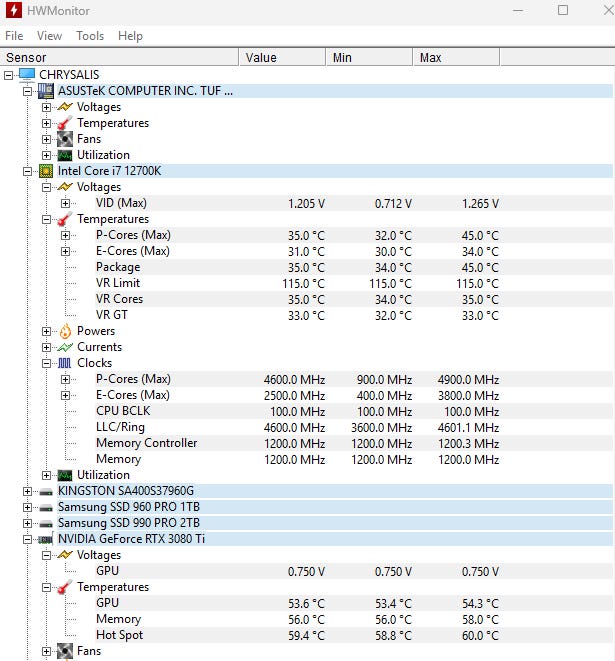The width and height of the screenshot is (615, 661).
Task: Collapse the GPU Temperatures node
Action: (46, 588)
